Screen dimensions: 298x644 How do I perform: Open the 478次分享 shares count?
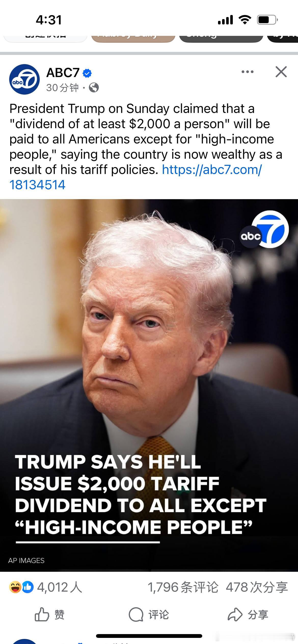(257, 587)
